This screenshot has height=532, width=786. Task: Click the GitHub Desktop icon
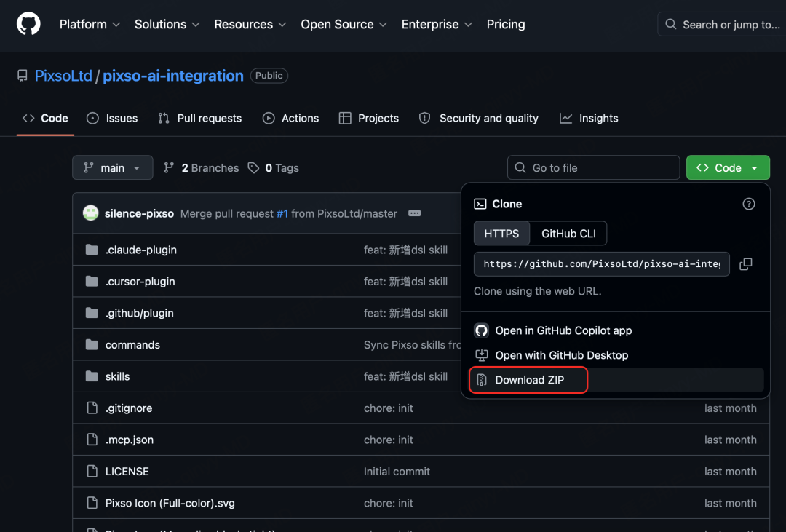482,355
